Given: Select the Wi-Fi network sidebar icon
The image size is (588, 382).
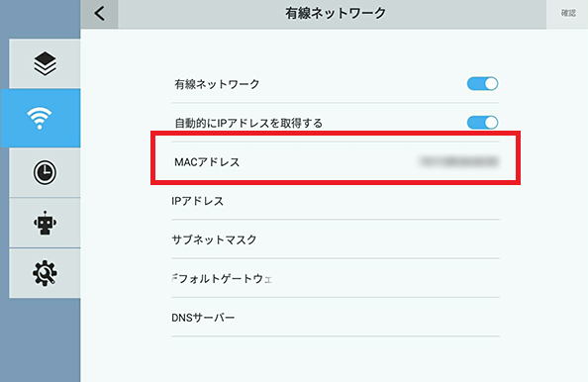Looking at the screenshot, I should pyautogui.click(x=41, y=118).
